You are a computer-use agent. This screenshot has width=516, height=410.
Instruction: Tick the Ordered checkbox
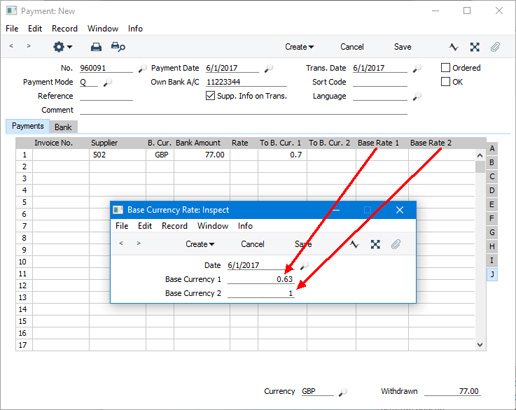click(445, 68)
